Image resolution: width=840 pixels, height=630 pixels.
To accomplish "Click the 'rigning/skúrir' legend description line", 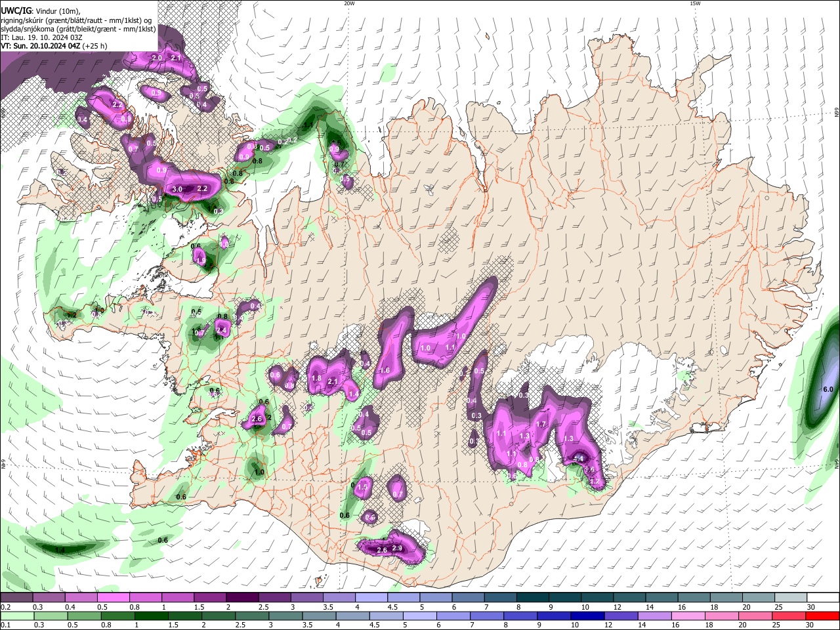I will click(x=76, y=20).
